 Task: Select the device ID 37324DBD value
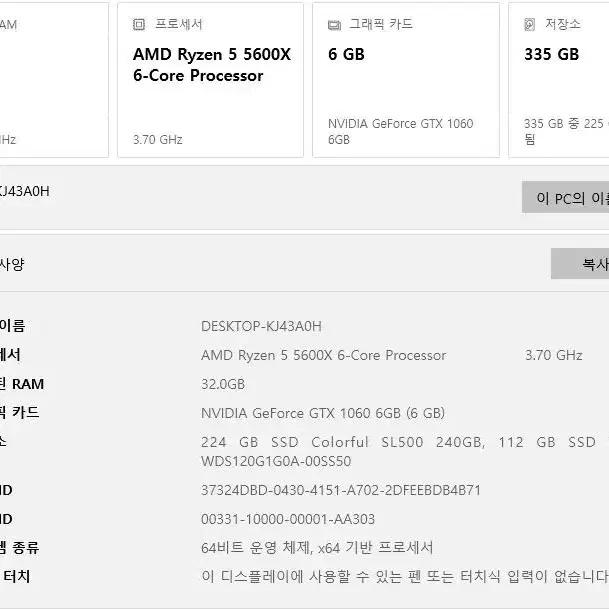tap(341, 490)
